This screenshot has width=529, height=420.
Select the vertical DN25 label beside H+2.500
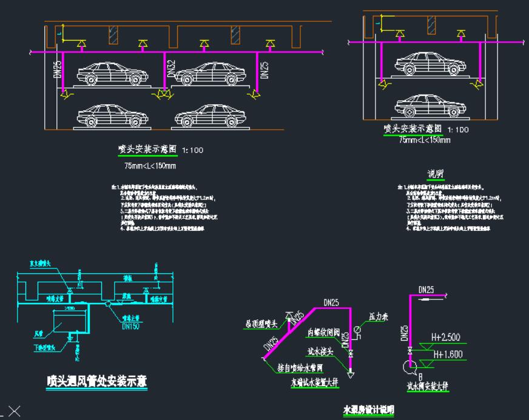tap(405, 333)
